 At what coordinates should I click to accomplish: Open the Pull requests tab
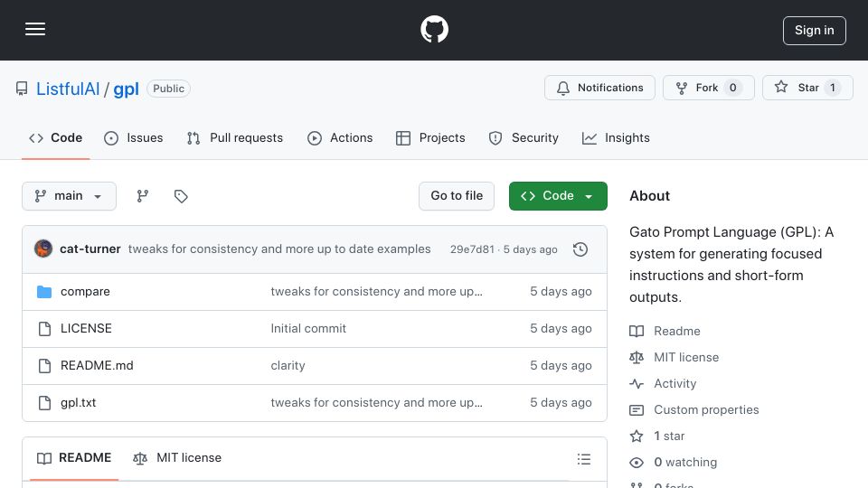click(x=235, y=137)
